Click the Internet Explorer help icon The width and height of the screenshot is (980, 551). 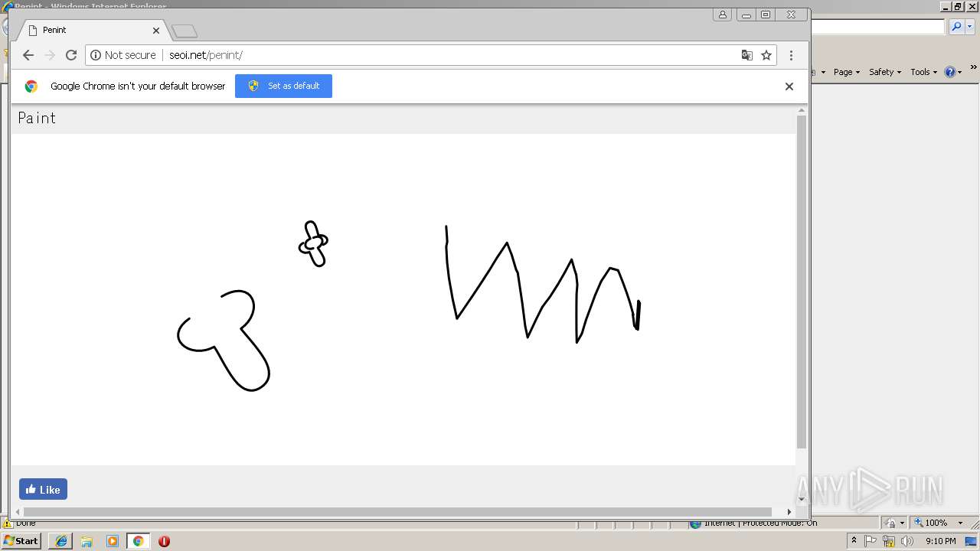(950, 72)
